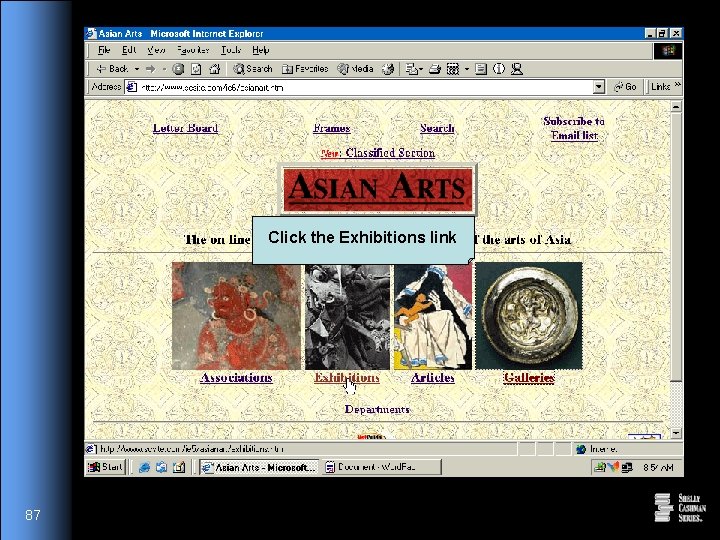Open the Forward button history dropdown
720x540 pixels.
tap(164, 69)
